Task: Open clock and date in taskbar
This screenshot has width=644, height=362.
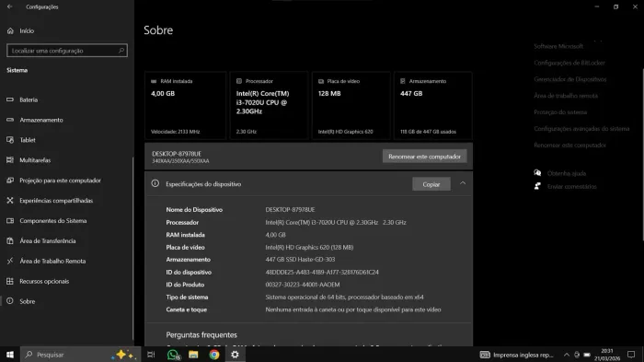Action: pos(607,355)
